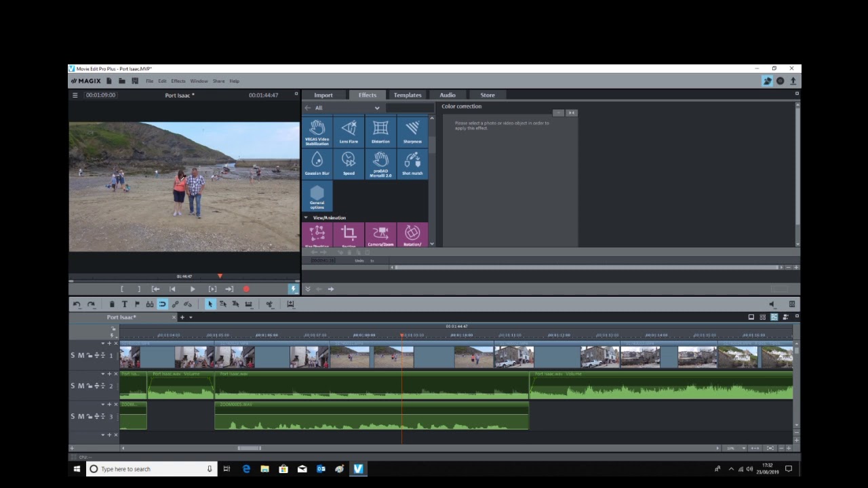868x488 pixels.
Task: Click the save project disk icon
Action: [135, 81]
